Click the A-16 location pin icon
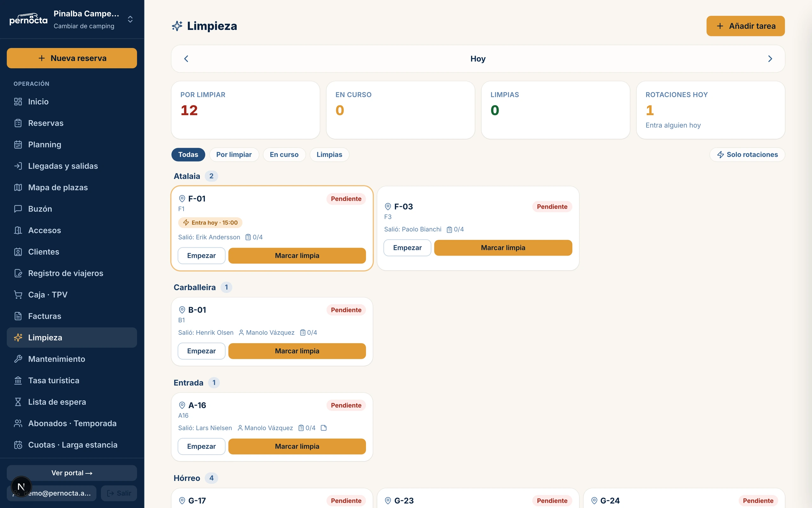Screen dimensions: 812x508 click(182, 405)
